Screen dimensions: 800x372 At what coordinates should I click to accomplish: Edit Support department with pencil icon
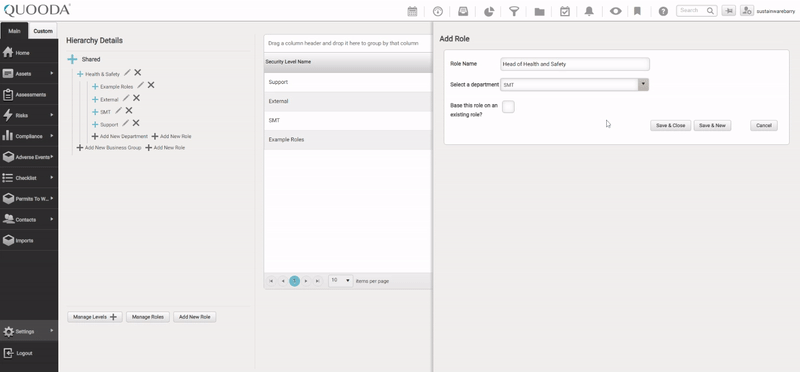[x=126, y=123]
